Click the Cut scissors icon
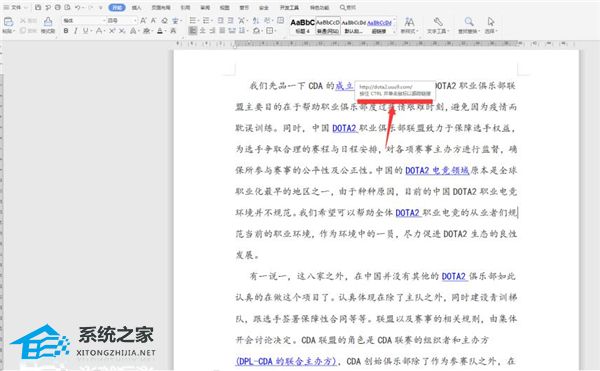The height and width of the screenshot is (371, 600). point(23,21)
